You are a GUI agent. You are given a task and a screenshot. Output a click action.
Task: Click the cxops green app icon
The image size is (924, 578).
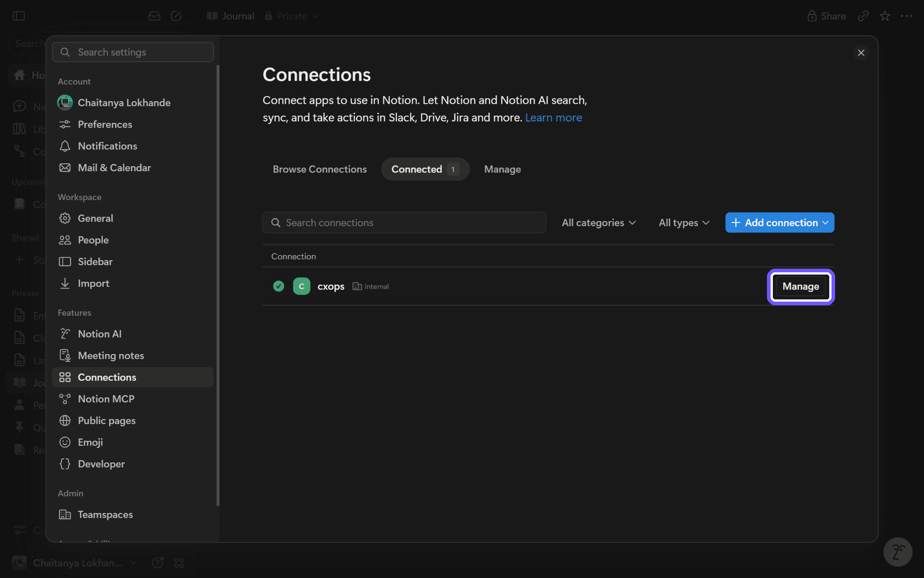[301, 286]
